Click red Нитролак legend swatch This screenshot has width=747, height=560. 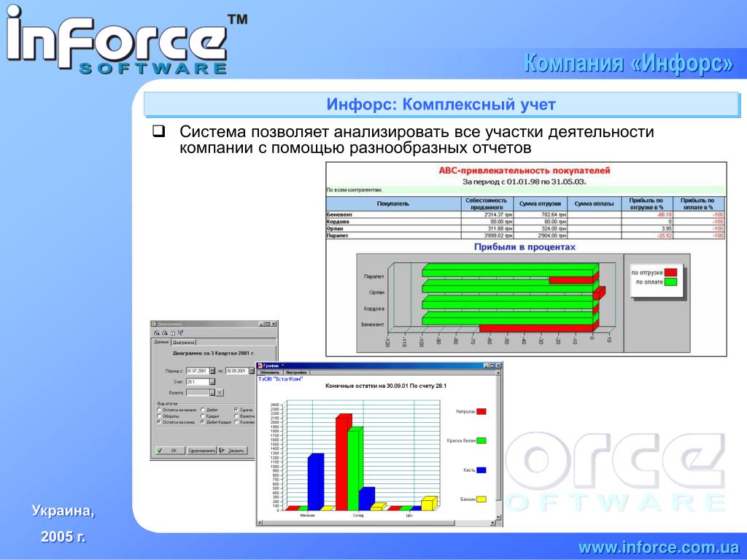click(481, 411)
